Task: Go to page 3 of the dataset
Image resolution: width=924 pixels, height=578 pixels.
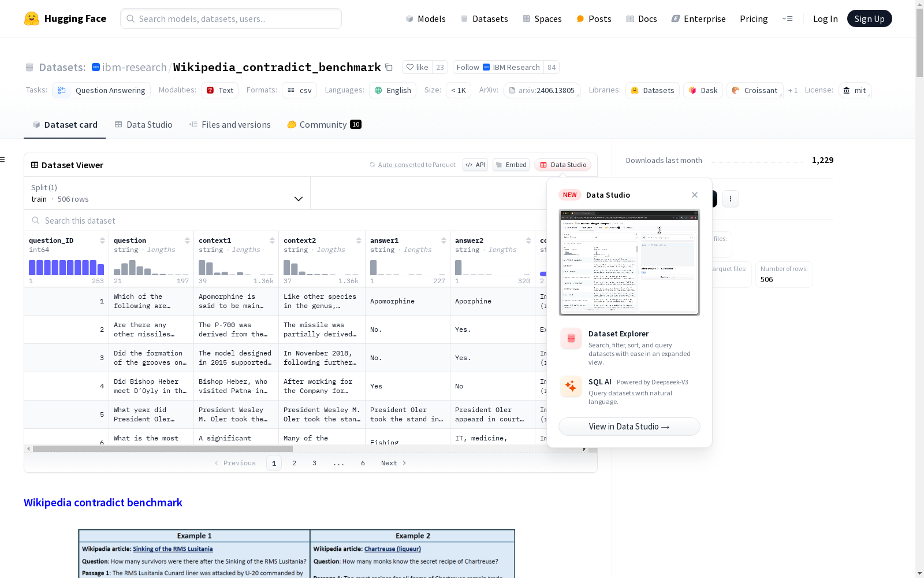Action: click(x=314, y=463)
